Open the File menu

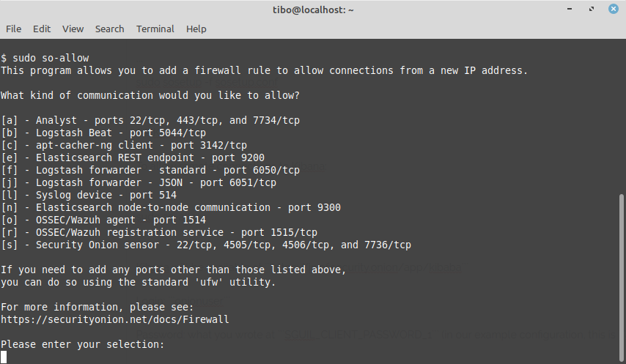pyautogui.click(x=14, y=29)
